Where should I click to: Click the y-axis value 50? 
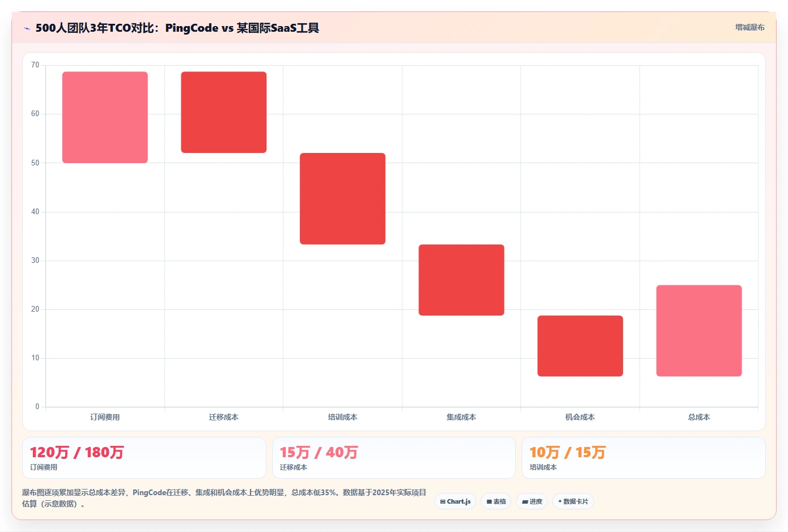(x=35, y=163)
